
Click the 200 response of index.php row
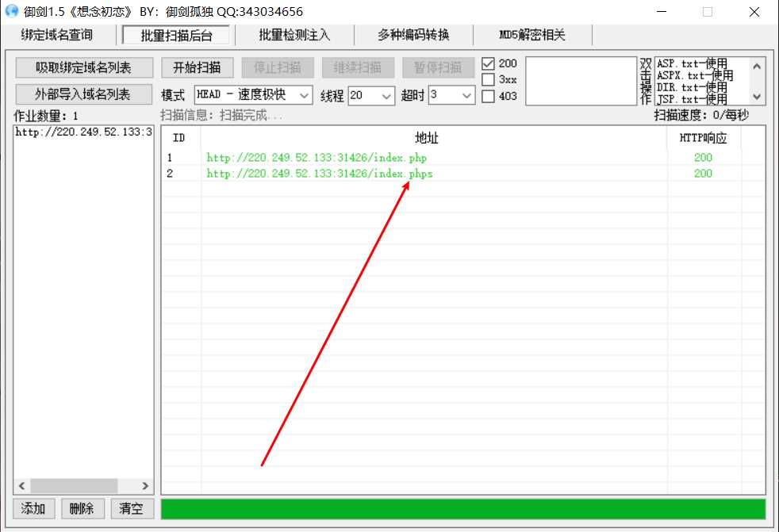pyautogui.click(x=703, y=158)
